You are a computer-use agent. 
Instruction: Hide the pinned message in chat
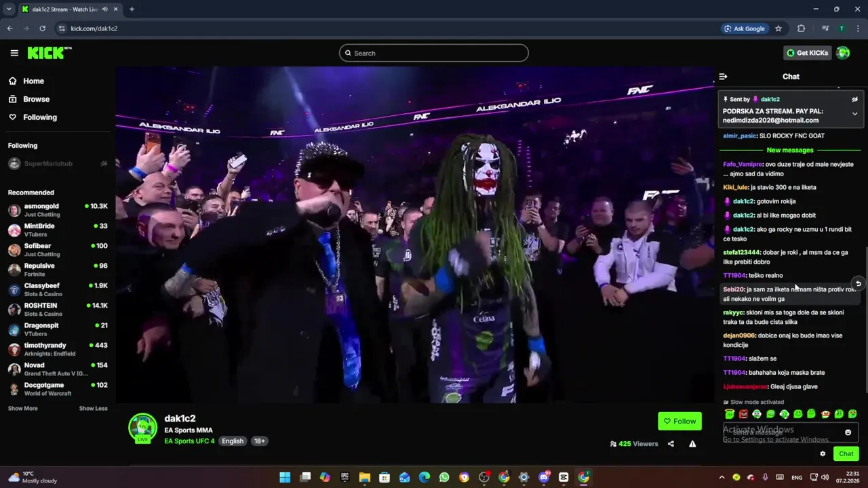pyautogui.click(x=854, y=99)
